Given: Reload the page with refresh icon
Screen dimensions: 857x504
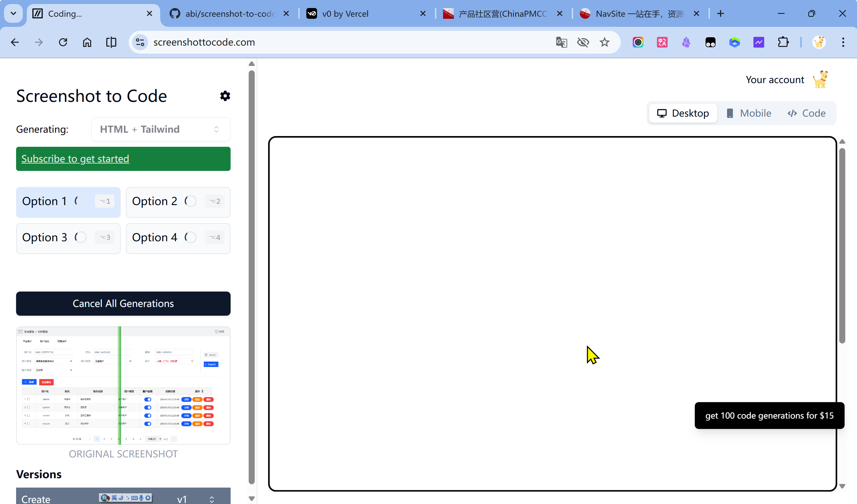Looking at the screenshot, I should point(63,42).
